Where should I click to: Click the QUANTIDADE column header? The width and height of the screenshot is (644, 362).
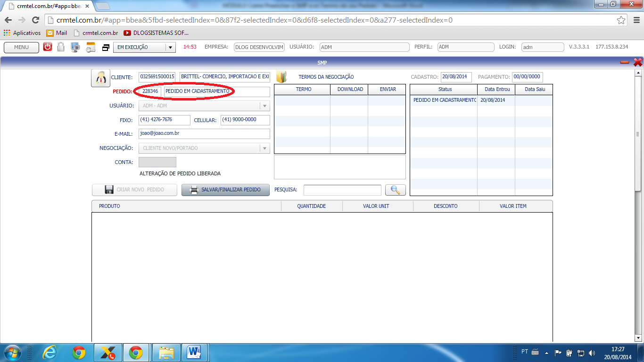312,206
